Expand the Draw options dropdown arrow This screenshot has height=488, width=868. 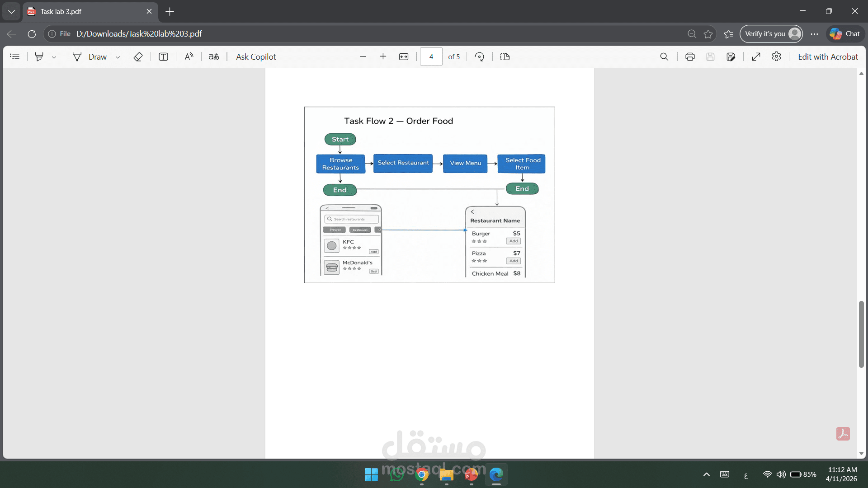118,57
